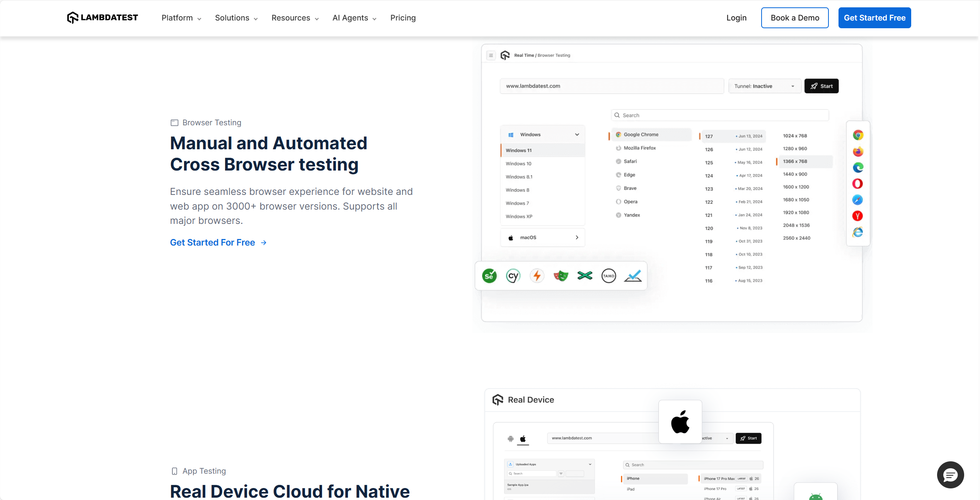Click the Cypress framework icon

513,276
